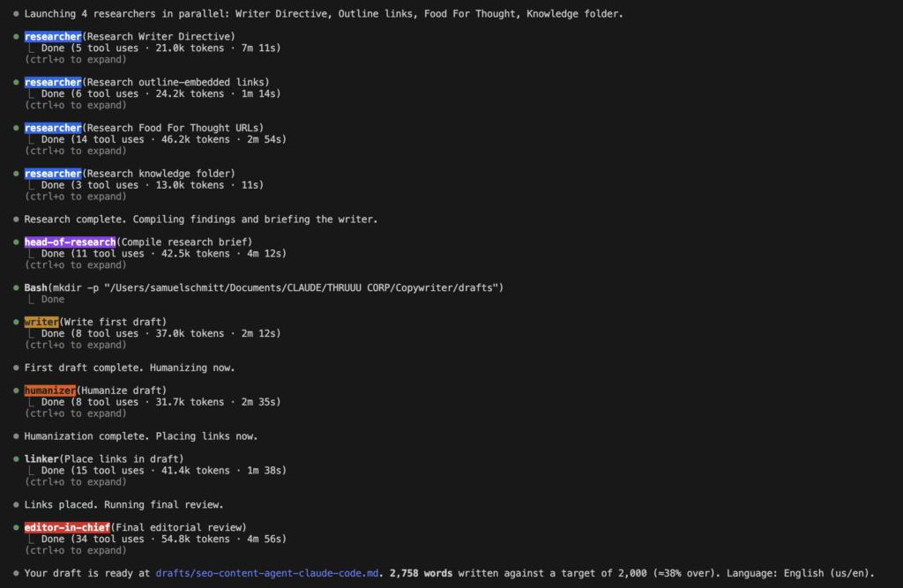The width and height of the screenshot is (903, 588).
Task: Click the green status dot next to Bash
Action: click(16, 288)
